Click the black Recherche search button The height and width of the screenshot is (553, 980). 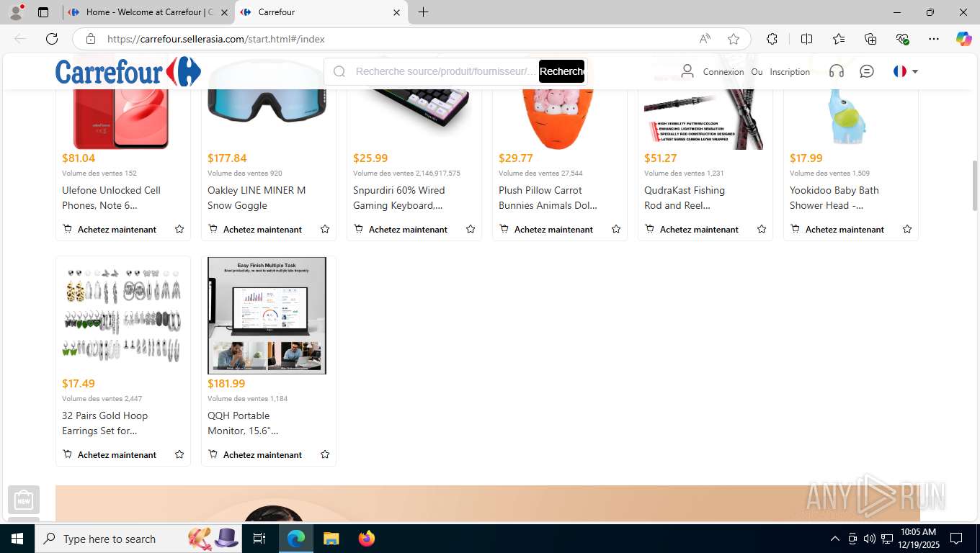pyautogui.click(x=561, y=71)
